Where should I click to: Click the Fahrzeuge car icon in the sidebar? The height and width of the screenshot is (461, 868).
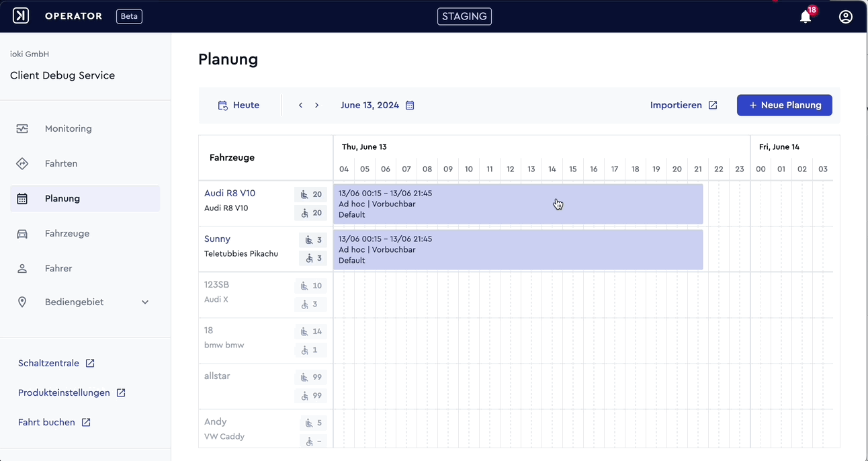point(22,233)
